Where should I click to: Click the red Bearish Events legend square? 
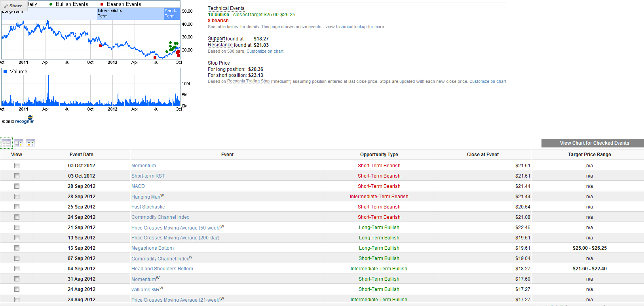click(102, 4)
